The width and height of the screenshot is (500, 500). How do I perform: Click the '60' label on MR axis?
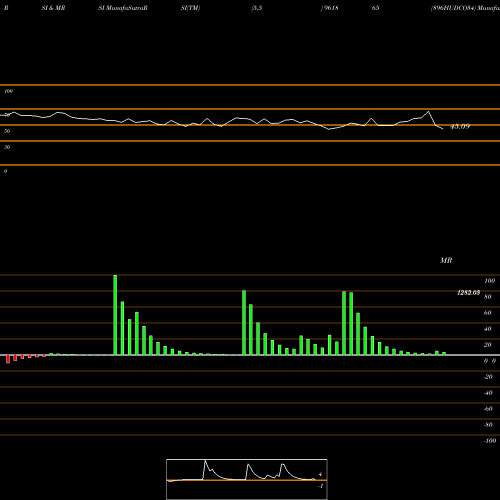(488, 313)
